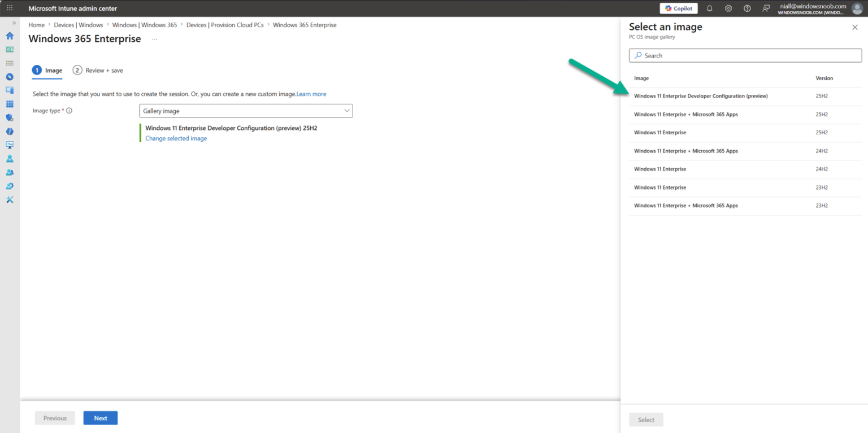Screen dimensions: 868x433
Task: Open the Groups icon in the sidebar
Action: (10, 173)
